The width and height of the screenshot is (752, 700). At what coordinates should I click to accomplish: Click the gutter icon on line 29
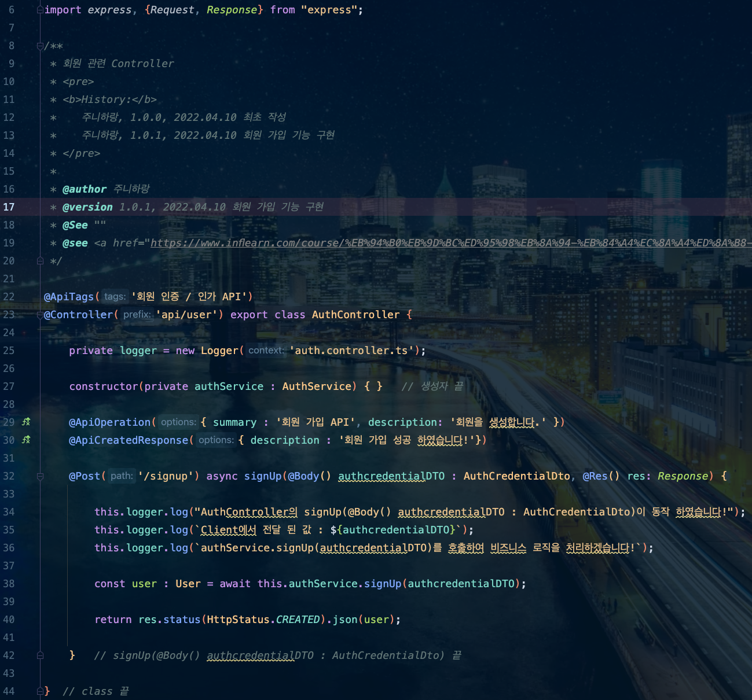[26, 422]
